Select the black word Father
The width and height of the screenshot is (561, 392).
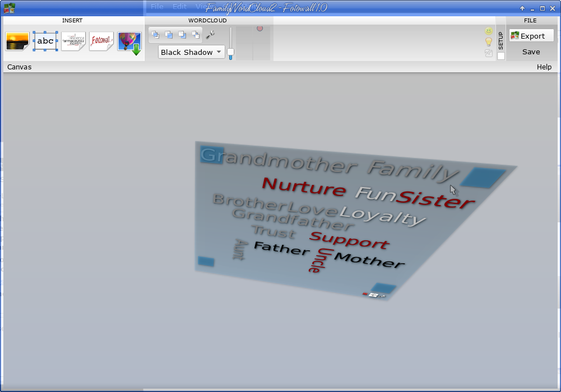pos(282,248)
